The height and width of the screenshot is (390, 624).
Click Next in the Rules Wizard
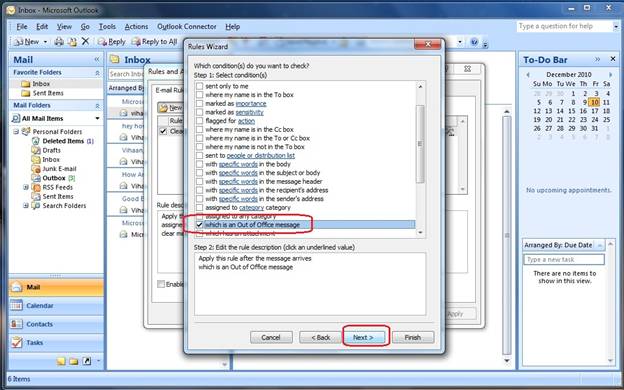pos(363,337)
